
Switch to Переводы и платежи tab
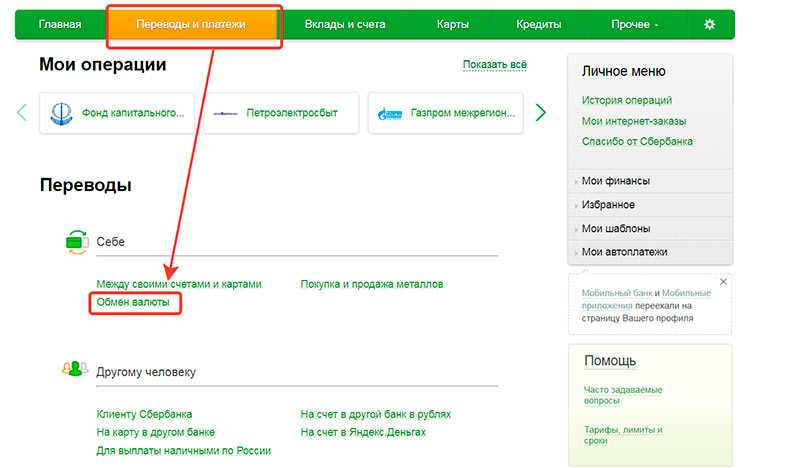(x=191, y=24)
